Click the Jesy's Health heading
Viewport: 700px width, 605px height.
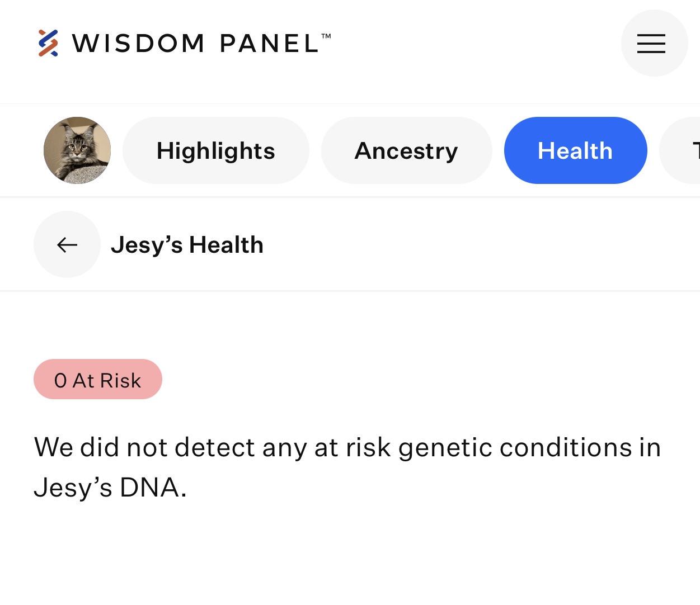187,245
